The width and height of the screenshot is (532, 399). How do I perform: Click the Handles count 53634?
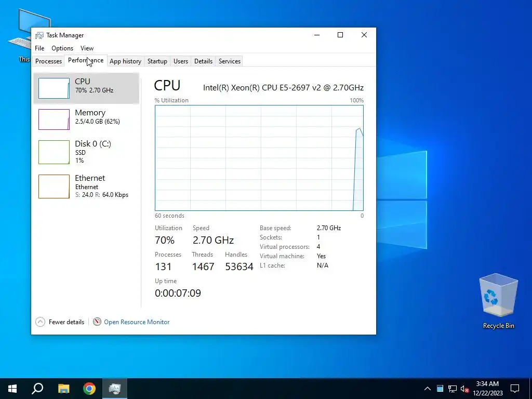tap(239, 267)
